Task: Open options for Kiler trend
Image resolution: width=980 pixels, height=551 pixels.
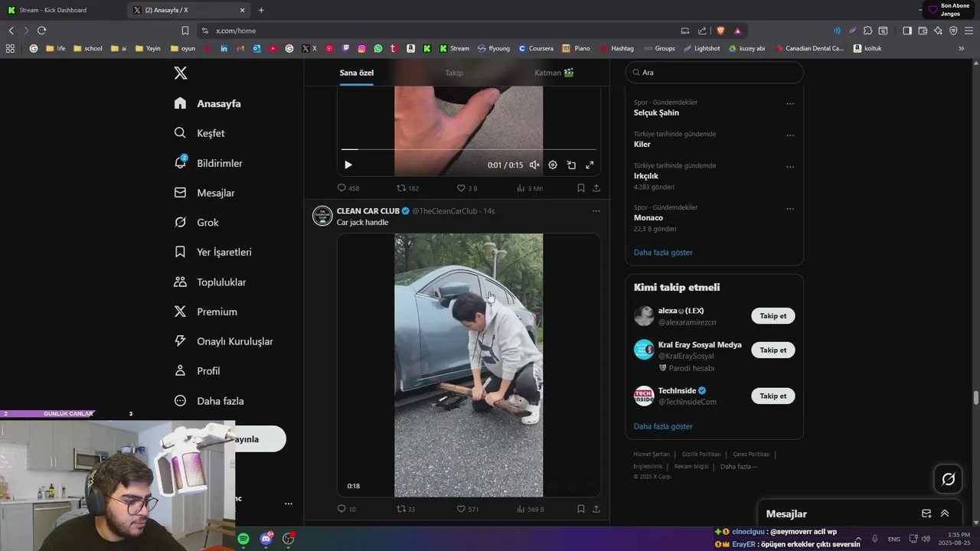Action: point(790,135)
